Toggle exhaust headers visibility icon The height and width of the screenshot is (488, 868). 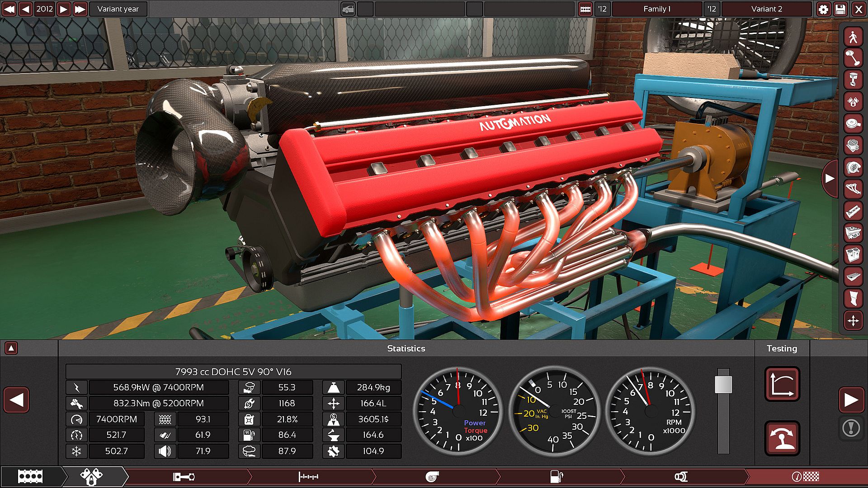(x=853, y=189)
